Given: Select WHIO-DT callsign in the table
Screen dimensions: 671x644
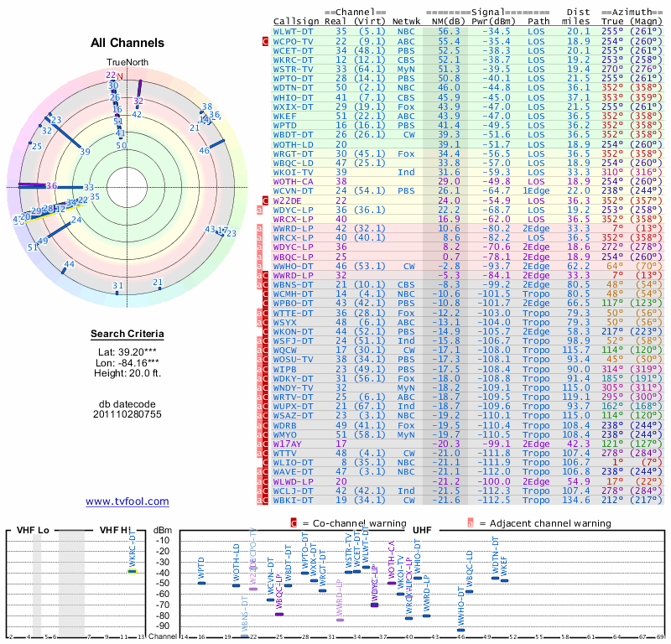Looking at the screenshot, I should (x=293, y=97).
